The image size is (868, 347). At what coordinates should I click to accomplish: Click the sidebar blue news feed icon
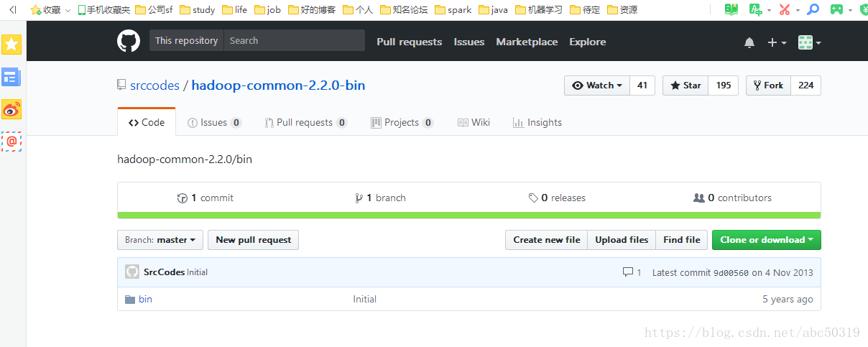tap(11, 78)
